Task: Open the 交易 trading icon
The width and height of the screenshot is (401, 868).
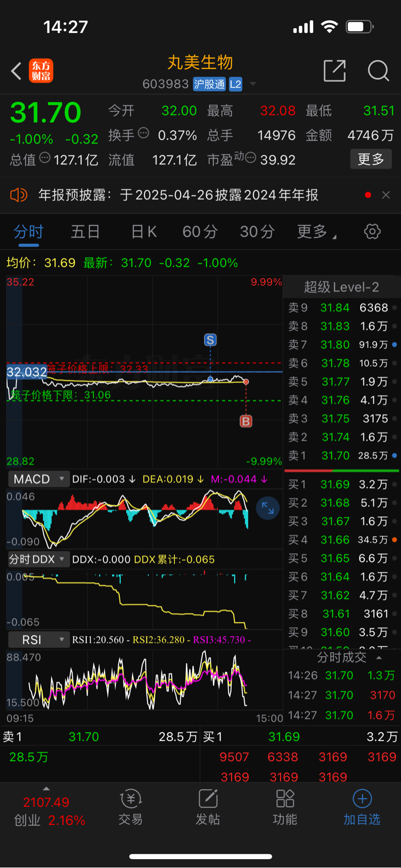Action: [131, 807]
